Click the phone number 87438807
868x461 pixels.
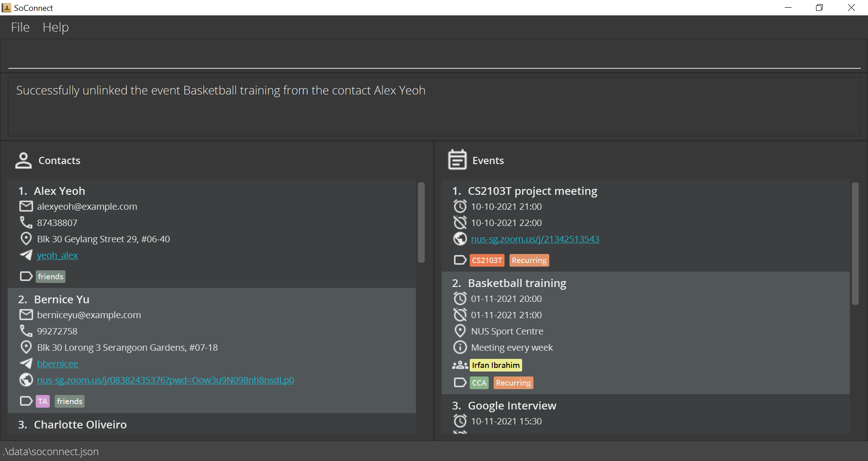pyautogui.click(x=57, y=223)
